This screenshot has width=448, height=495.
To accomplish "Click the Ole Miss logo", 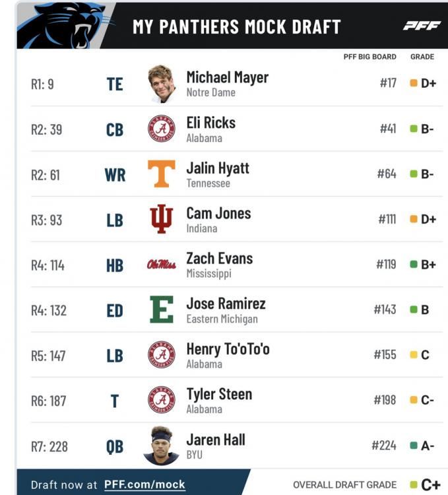I will pos(161,265).
